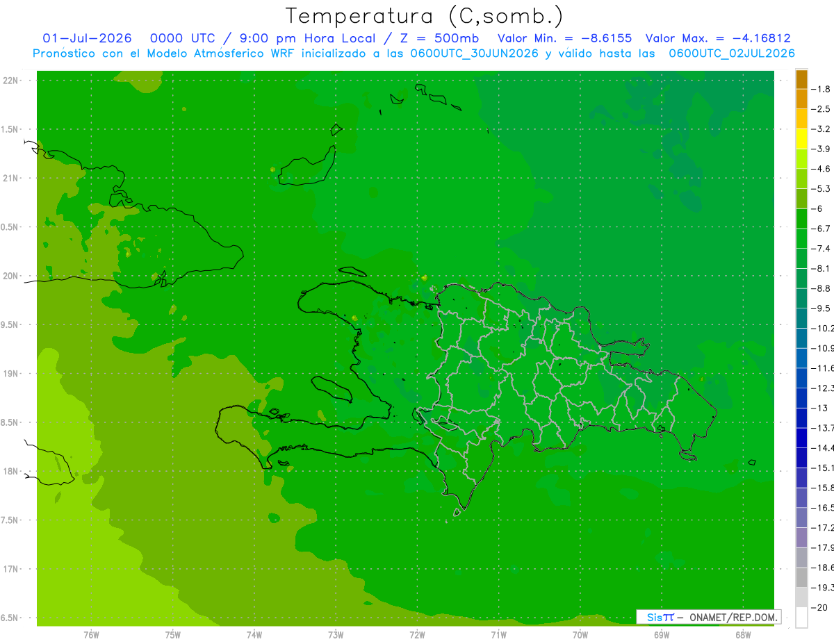834x644 pixels.
Task: Pick the colorbar segment between -6 and -6.7
Action: point(801,219)
